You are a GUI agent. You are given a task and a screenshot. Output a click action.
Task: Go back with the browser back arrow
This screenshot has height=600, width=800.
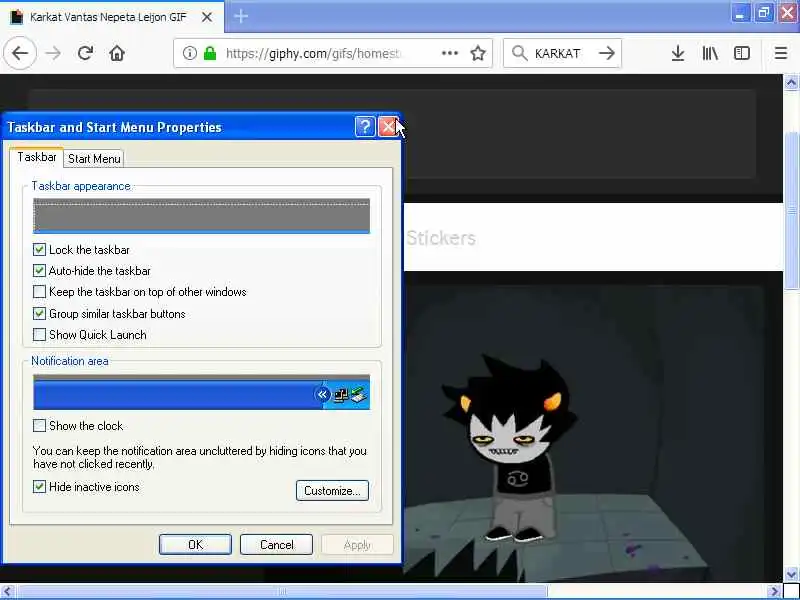coord(20,53)
